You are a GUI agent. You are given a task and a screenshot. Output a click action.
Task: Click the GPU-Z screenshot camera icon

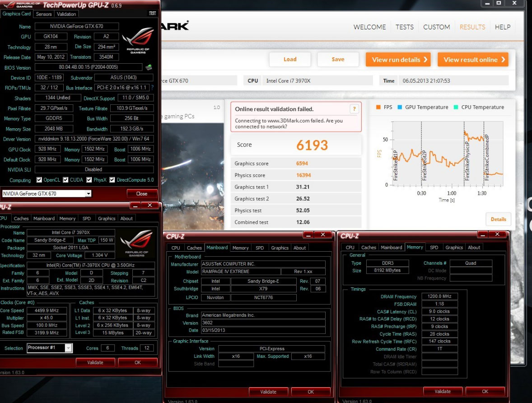coord(152,14)
